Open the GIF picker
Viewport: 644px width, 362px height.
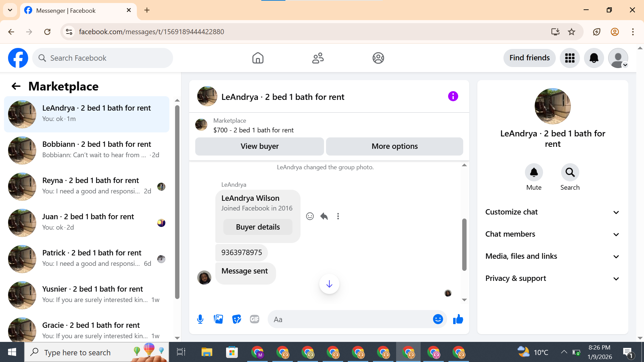[255, 319]
